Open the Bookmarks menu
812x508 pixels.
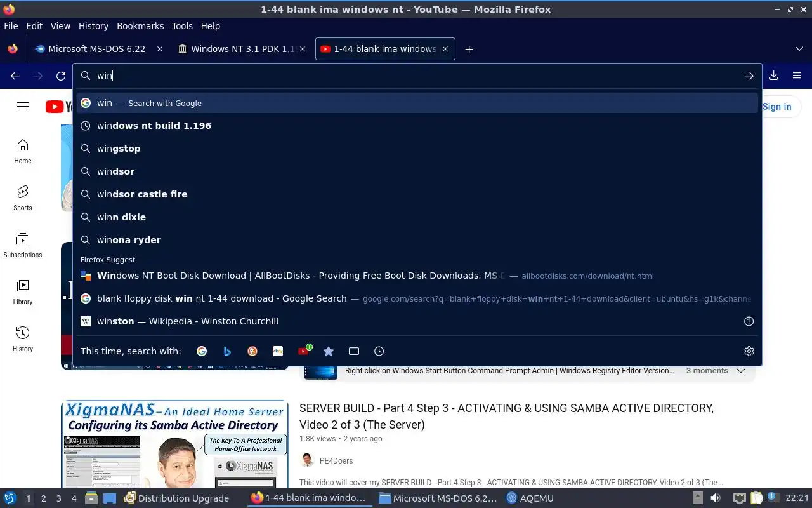point(140,26)
